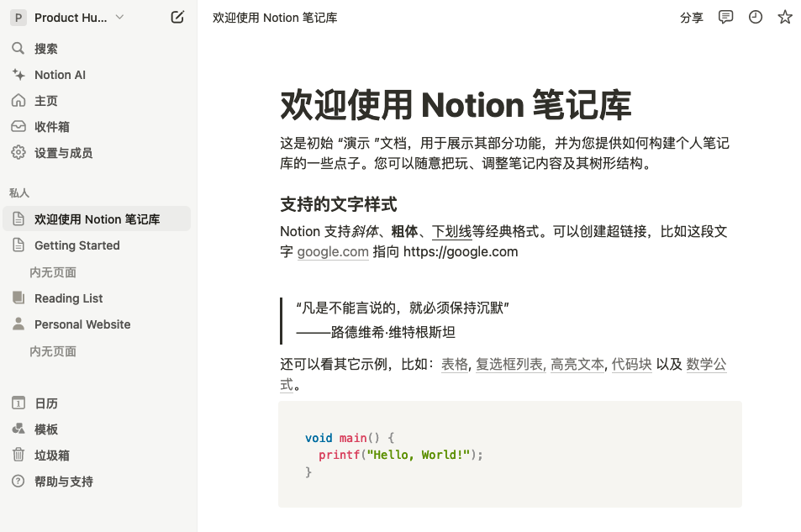
Task: Click the quote text 凡是不能言说的
Action: coord(402,308)
